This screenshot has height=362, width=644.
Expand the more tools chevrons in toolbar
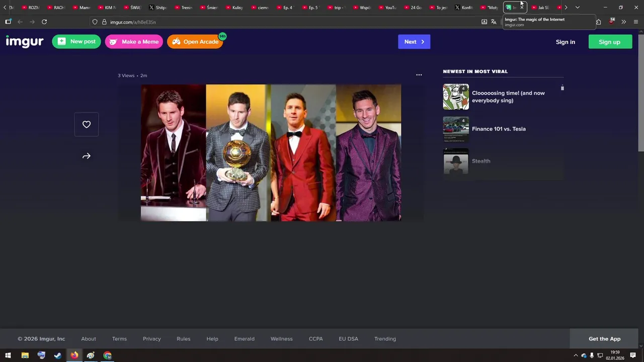[x=624, y=22]
